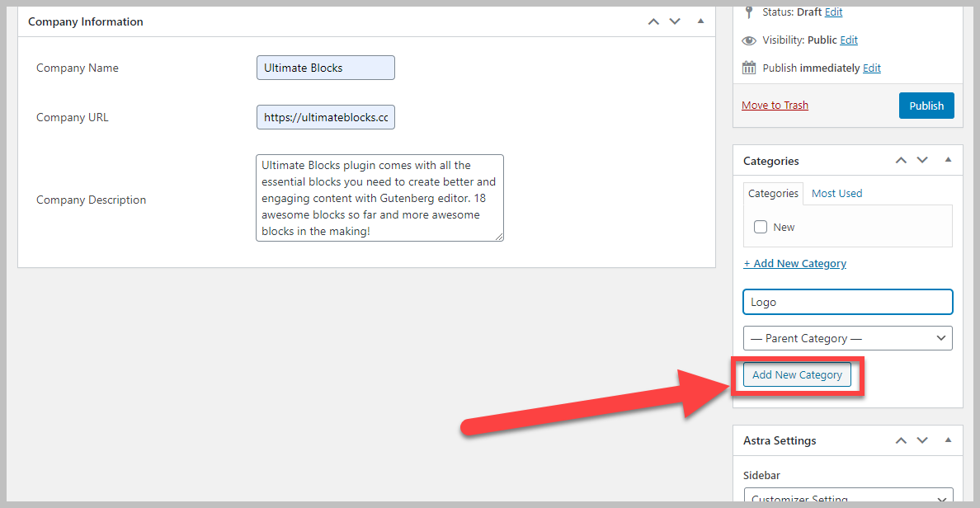Click the new category name field containing Logo
The width and height of the screenshot is (980, 508).
[847, 302]
